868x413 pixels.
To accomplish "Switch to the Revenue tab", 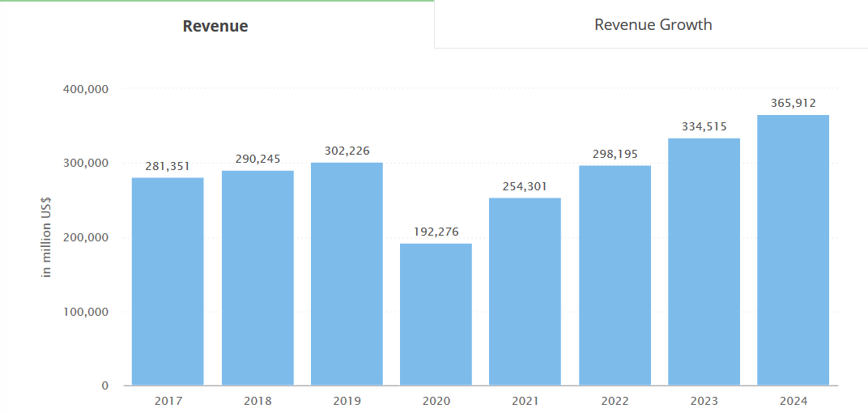I will (x=216, y=25).
